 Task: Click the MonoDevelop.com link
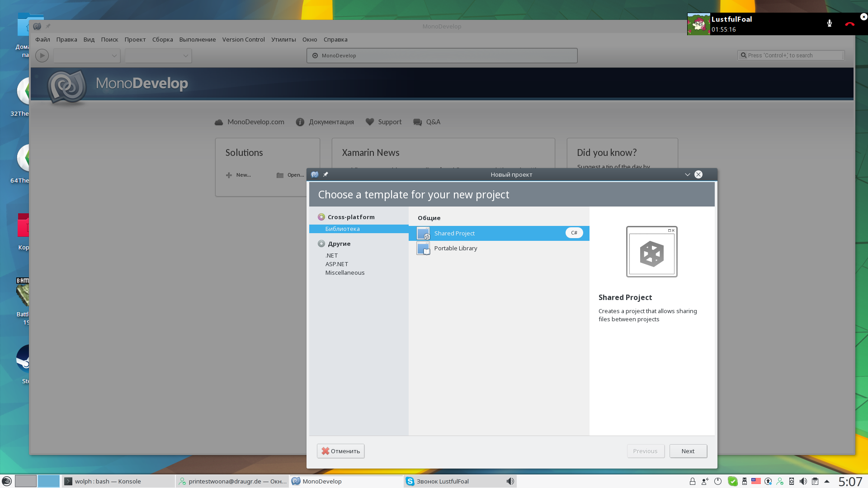(256, 122)
